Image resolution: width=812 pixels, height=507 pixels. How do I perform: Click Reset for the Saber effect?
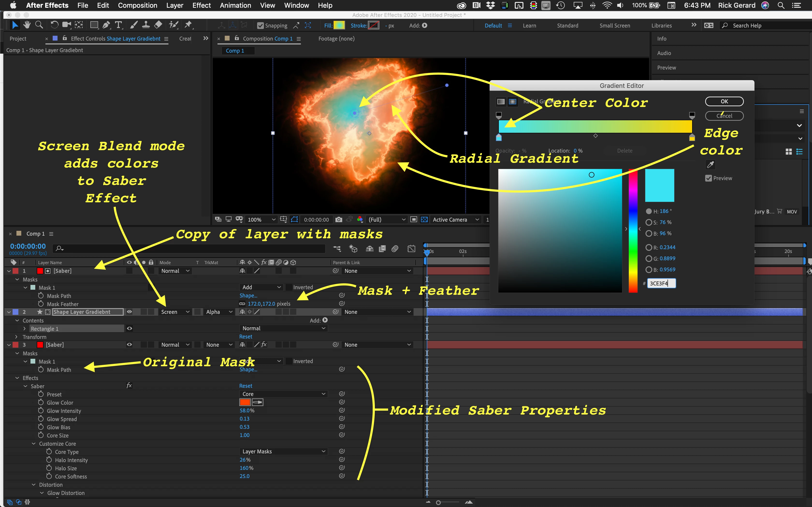tap(246, 386)
